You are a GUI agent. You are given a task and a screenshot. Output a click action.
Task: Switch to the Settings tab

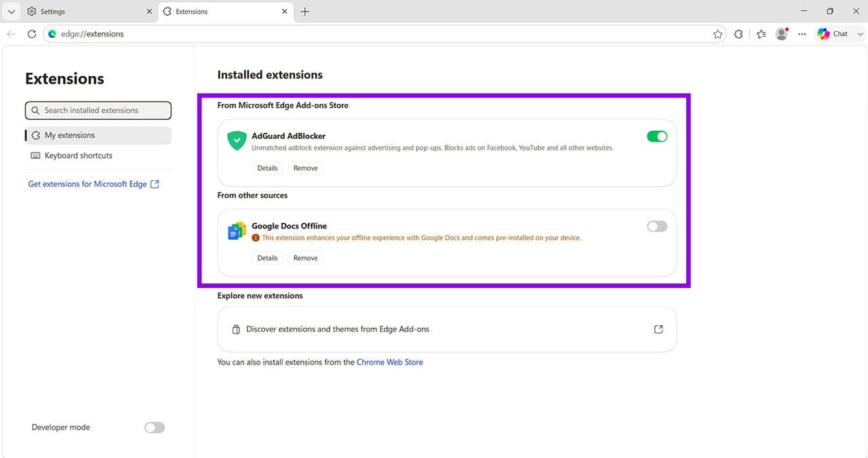[90, 12]
